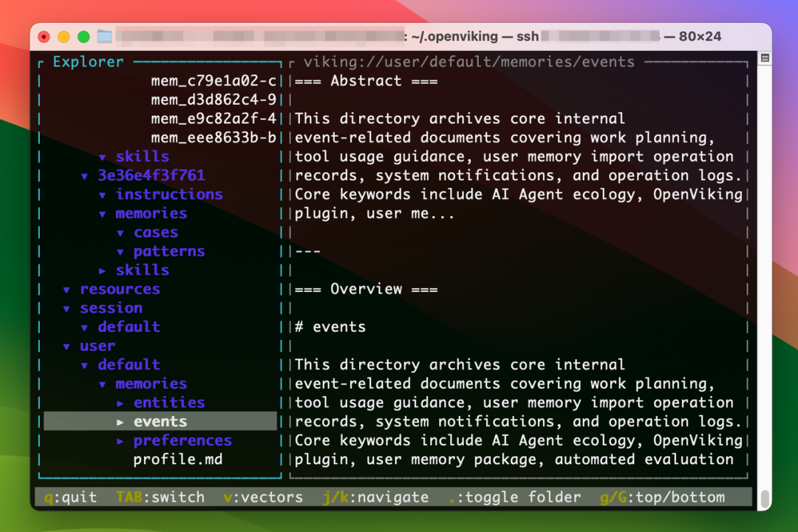Screen dimensions: 798x532
Task: Select the events folder label
Action: click(x=160, y=421)
